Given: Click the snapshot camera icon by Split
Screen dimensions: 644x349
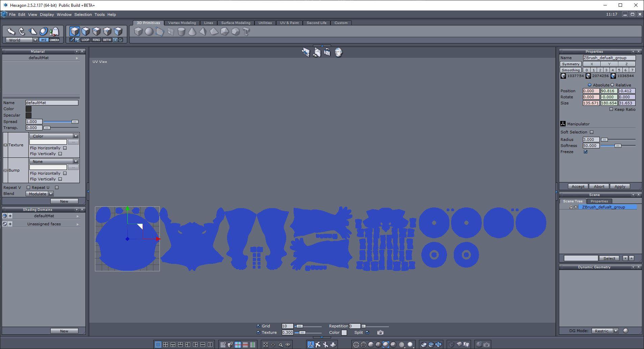Looking at the screenshot, I should pyautogui.click(x=380, y=332).
